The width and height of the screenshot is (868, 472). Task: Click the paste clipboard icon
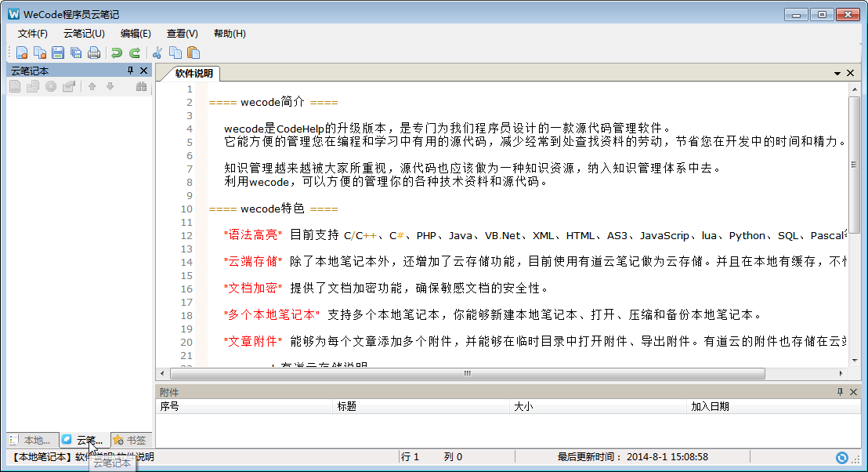pos(193,53)
